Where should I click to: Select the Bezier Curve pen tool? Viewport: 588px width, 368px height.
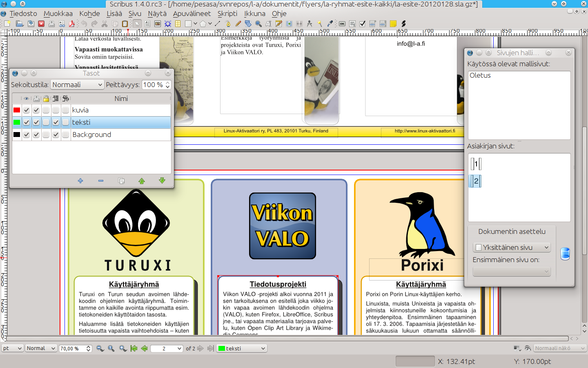pyautogui.click(x=228, y=24)
